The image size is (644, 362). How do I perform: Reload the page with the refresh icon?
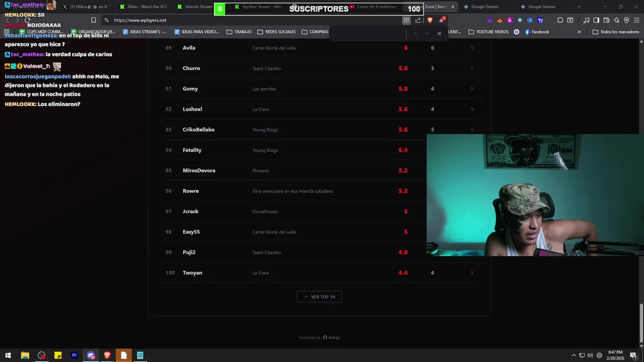pos(28,20)
